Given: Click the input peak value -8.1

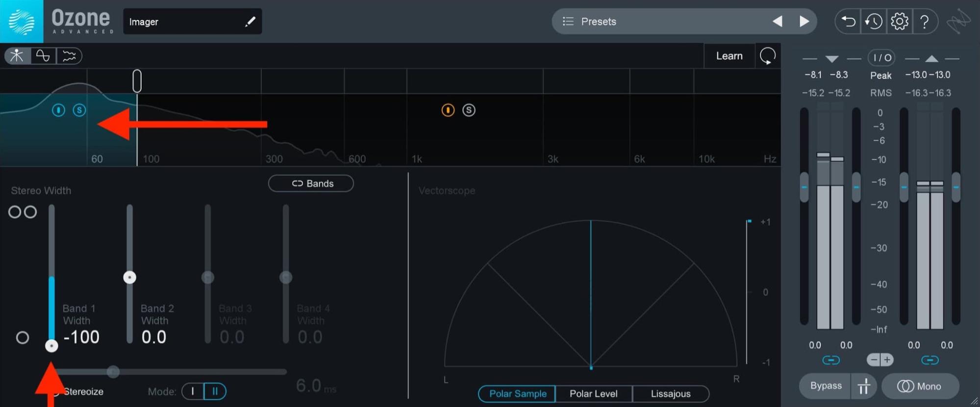Looking at the screenshot, I should (x=813, y=75).
